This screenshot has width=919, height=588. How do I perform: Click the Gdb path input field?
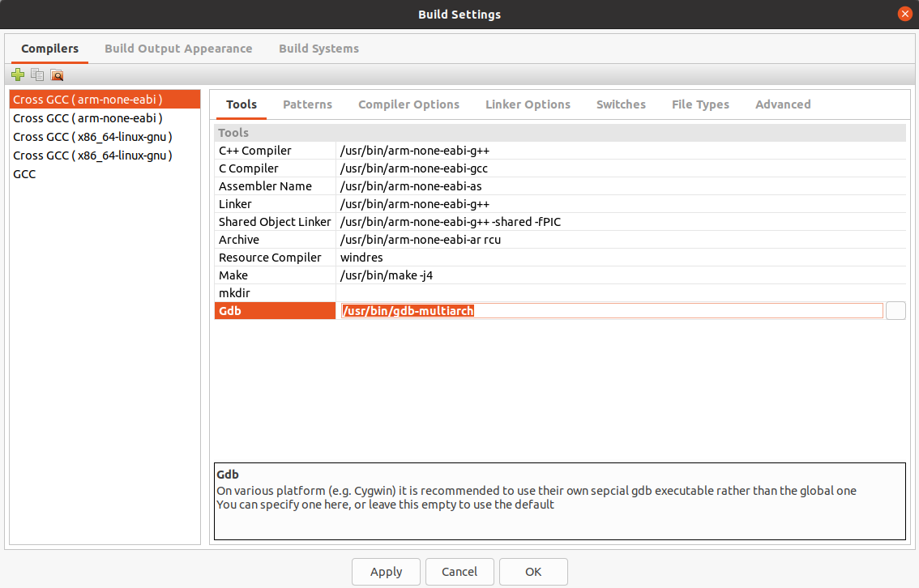click(611, 311)
